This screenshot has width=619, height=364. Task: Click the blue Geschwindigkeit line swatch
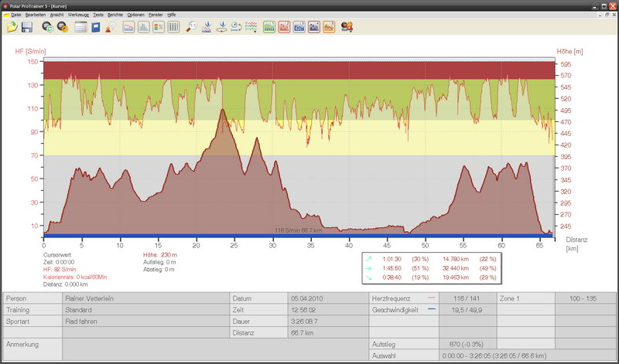[x=431, y=308]
